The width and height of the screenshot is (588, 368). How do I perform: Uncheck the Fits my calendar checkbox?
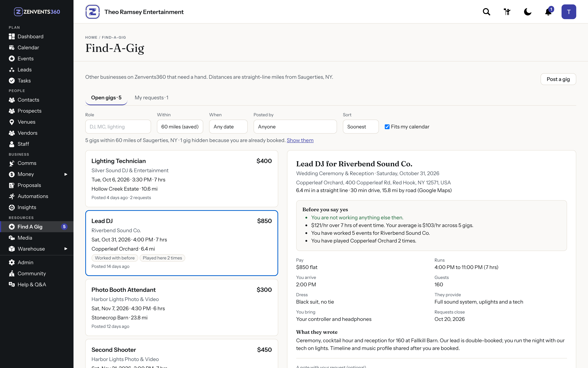click(x=387, y=127)
